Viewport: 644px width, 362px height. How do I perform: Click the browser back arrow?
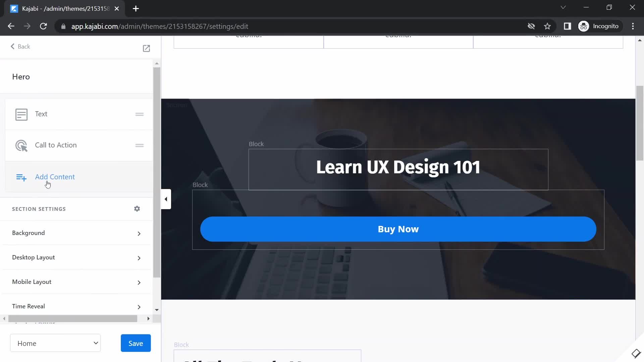coord(11,26)
